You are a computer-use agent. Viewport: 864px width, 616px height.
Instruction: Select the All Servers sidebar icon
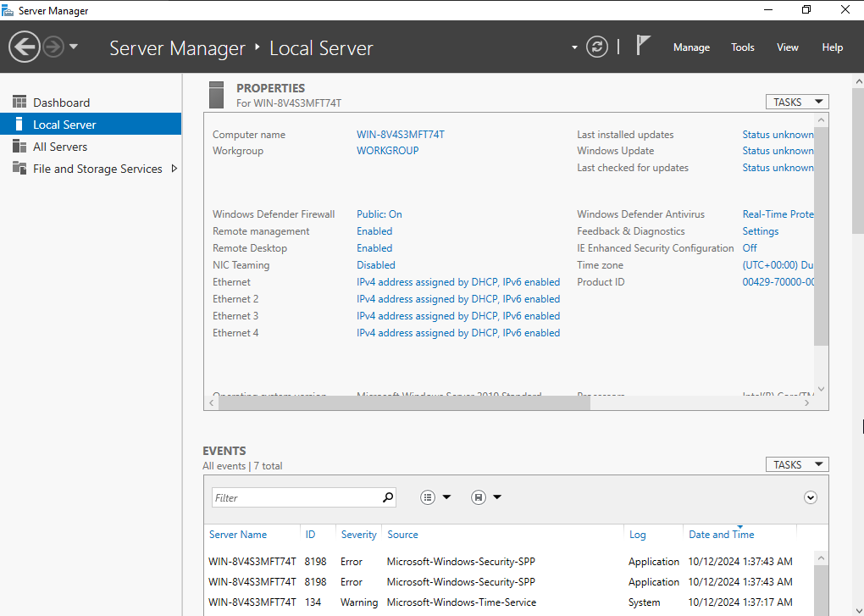[19, 147]
